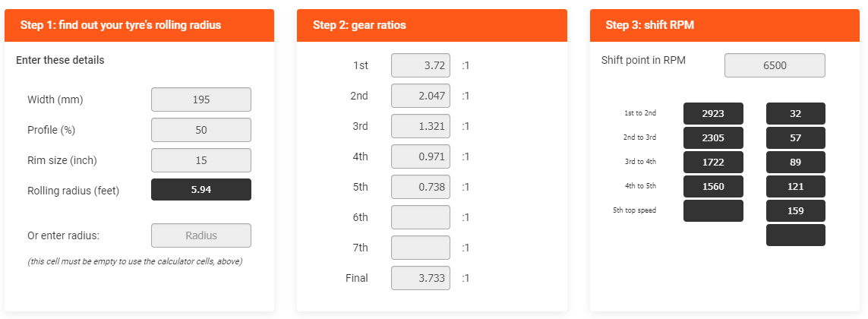Click the Step 3: shift RPM header
Image resolution: width=868 pixels, height=319 pixels.
(x=724, y=25)
